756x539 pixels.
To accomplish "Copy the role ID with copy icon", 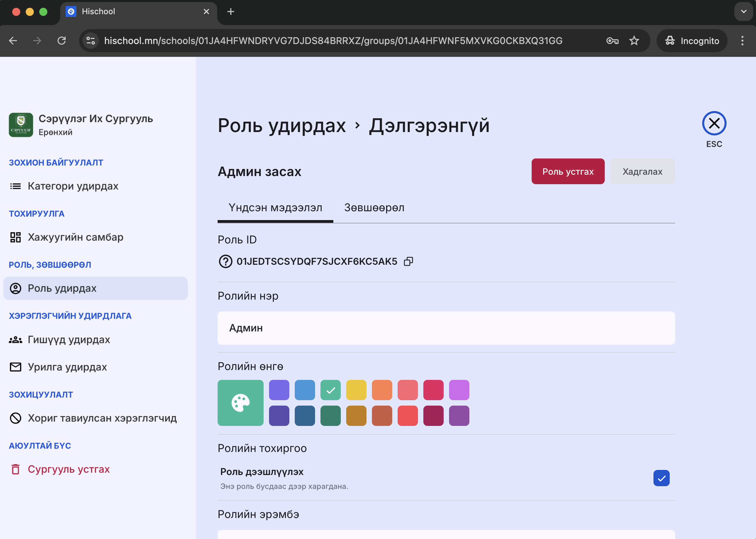I will click(x=408, y=261).
